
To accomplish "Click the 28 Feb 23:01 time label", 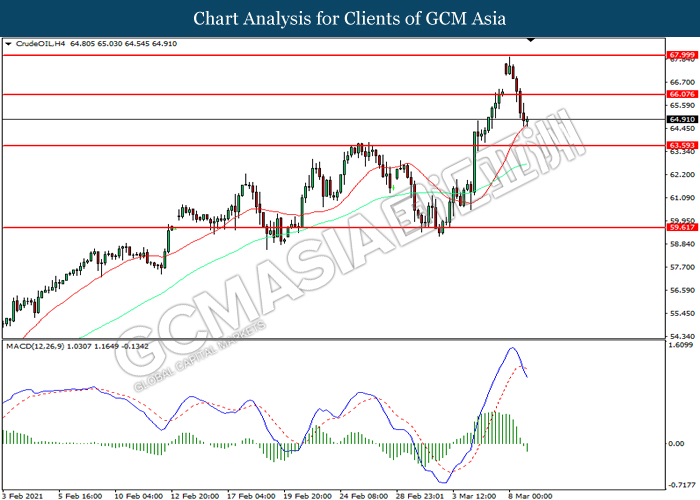I will pyautogui.click(x=420, y=496).
